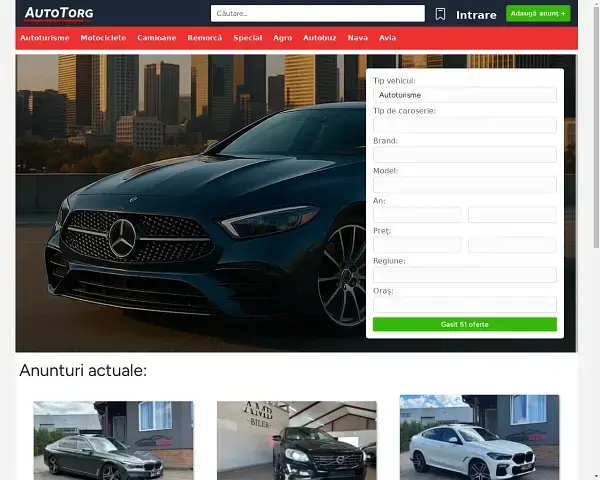Open the Brand dropdown
This screenshot has width=600, height=480.
tap(464, 155)
